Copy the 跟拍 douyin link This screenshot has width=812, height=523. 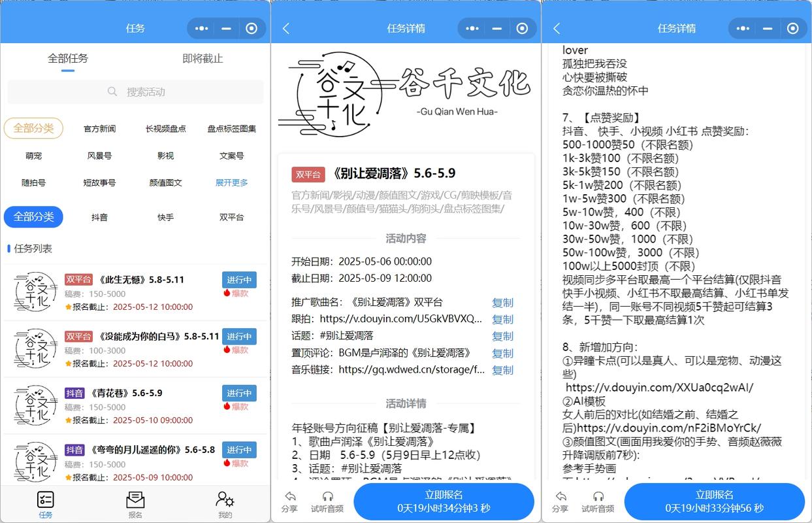click(502, 319)
